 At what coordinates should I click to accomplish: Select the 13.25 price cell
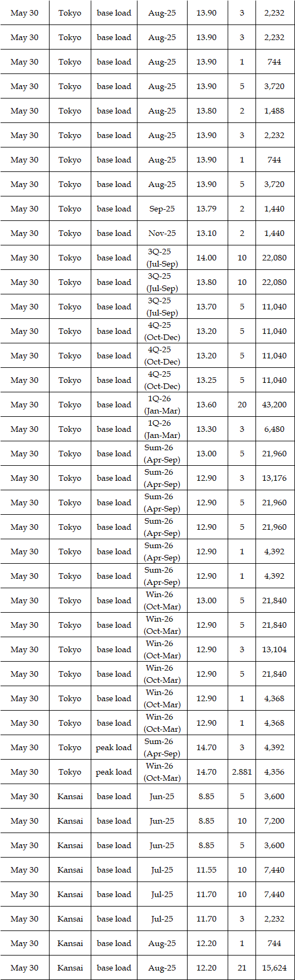click(x=206, y=380)
